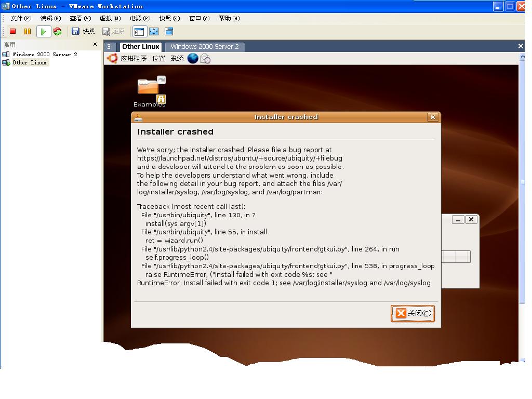The image size is (532, 399).
Task: Close the background window behind the dialog
Action: pos(471,220)
